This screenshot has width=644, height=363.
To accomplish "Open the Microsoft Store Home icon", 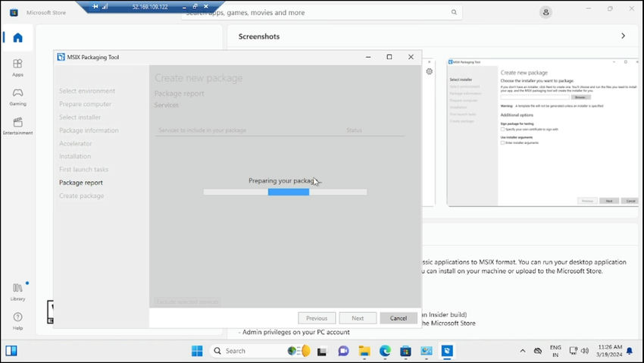I will pos(17,38).
